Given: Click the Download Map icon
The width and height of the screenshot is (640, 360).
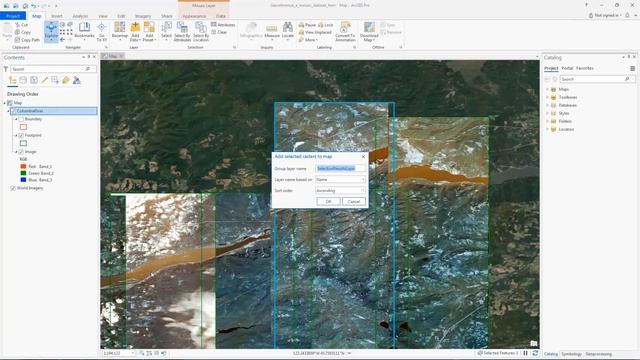Looking at the screenshot, I should point(369,27).
